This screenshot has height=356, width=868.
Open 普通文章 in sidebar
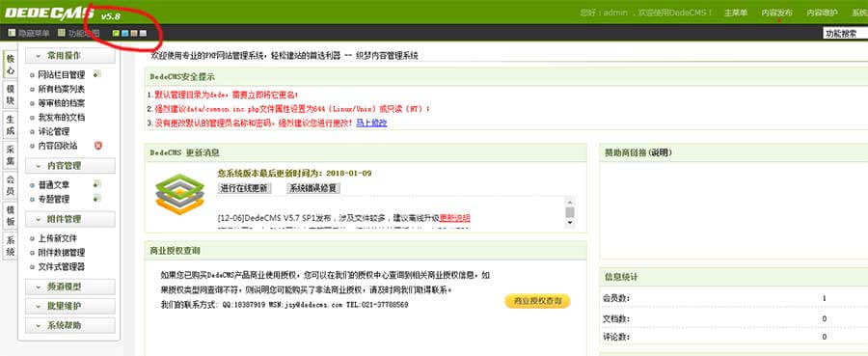coord(54,185)
